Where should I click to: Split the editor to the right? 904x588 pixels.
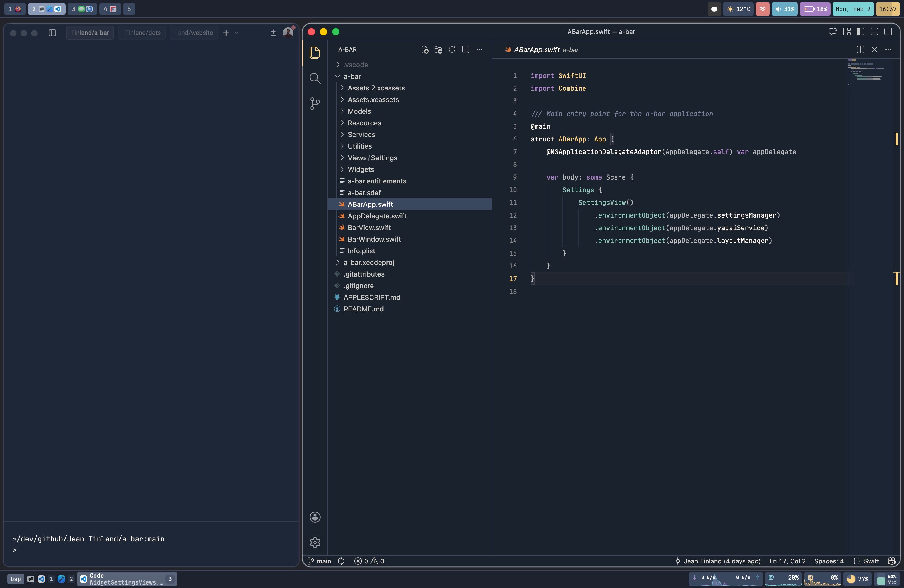[x=860, y=50]
